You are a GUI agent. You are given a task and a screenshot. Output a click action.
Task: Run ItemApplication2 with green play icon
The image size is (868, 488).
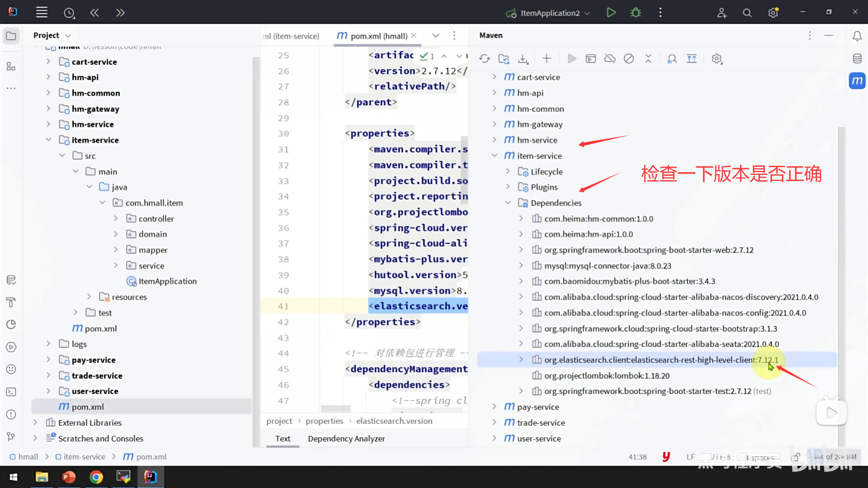611,13
